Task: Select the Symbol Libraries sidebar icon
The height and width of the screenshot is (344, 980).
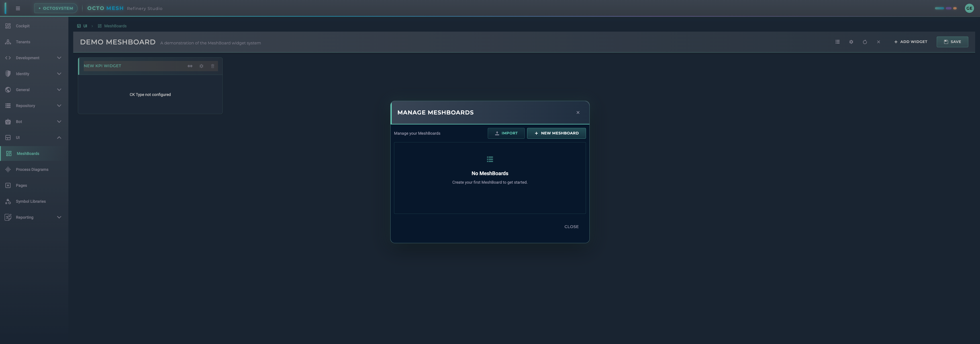Action: [8, 201]
